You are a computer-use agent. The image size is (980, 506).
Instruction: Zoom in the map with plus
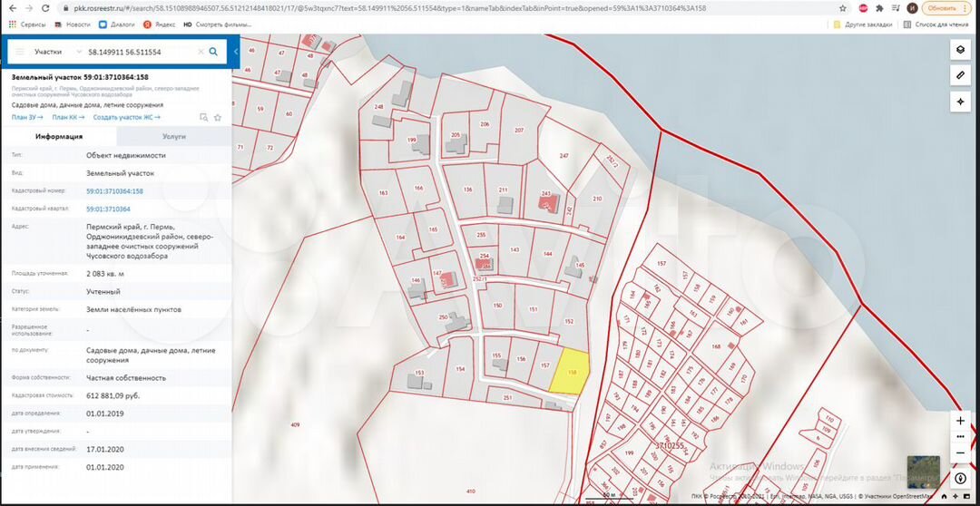click(960, 421)
